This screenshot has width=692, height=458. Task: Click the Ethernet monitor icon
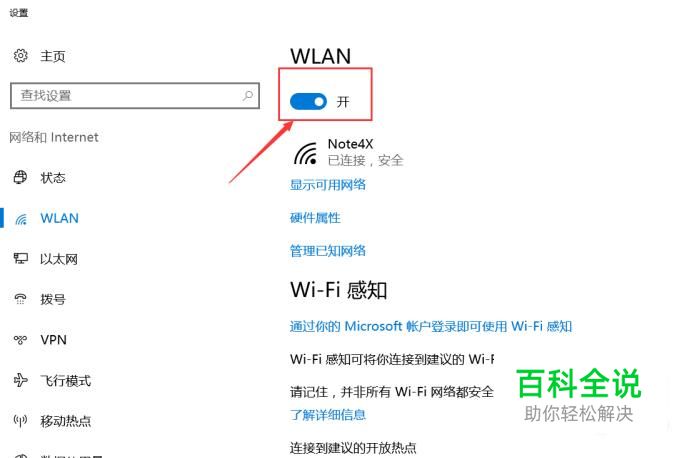click(20, 259)
